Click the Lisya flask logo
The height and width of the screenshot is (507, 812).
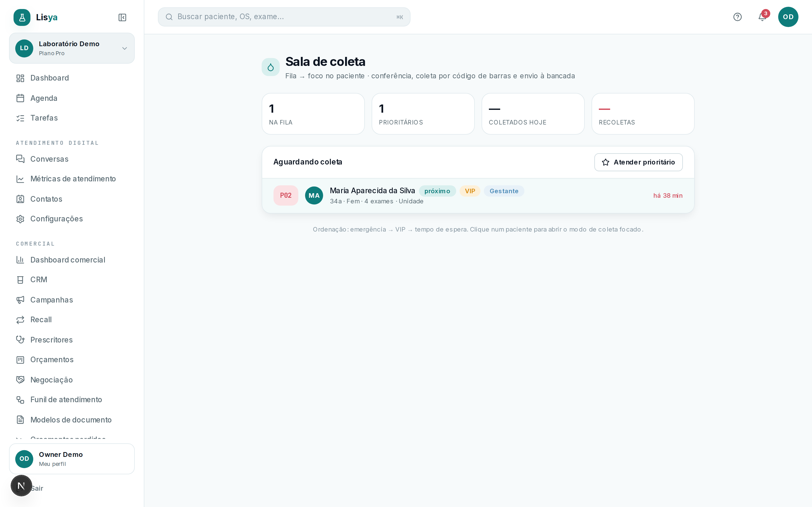pos(22,17)
